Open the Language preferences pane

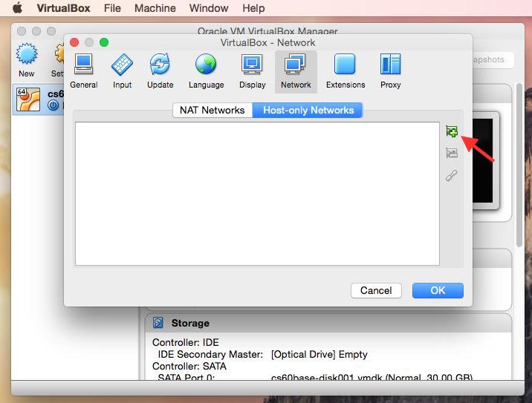click(x=206, y=71)
